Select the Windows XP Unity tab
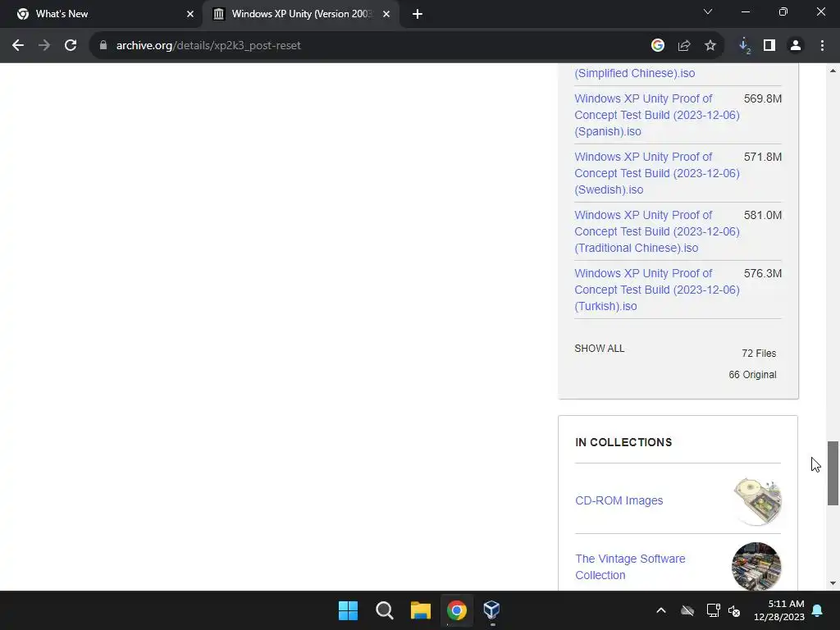 [300, 14]
